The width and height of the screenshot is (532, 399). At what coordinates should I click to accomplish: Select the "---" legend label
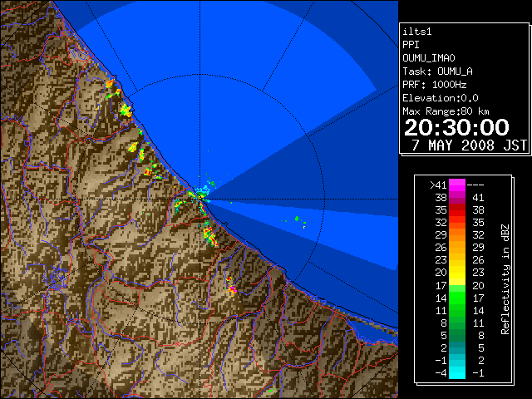[475, 185]
